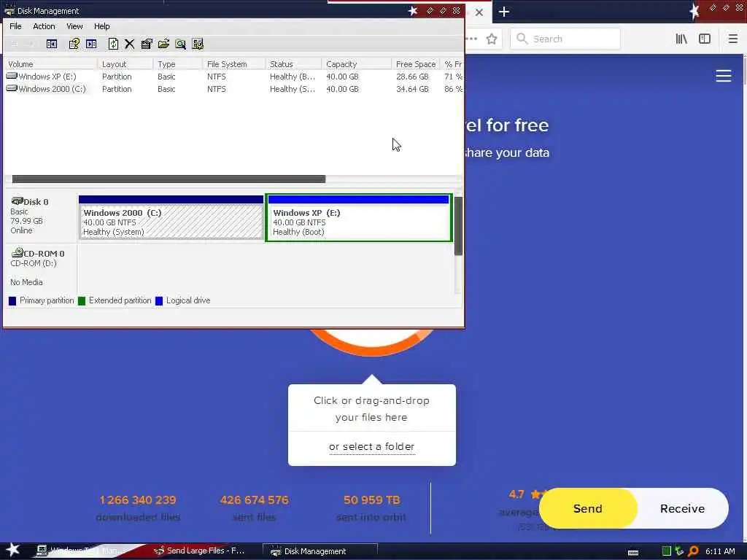This screenshot has width=747, height=560.
Task: Open the Help menu
Action: [x=101, y=26]
